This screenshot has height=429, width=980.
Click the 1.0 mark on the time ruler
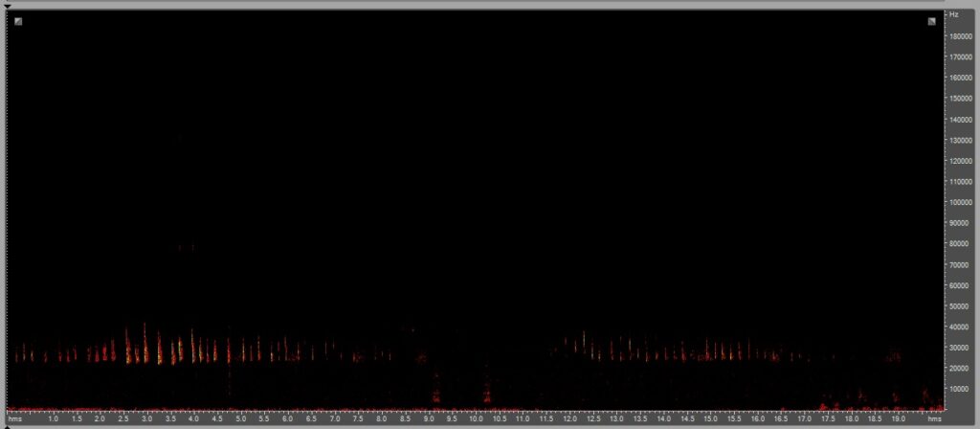pos(54,418)
